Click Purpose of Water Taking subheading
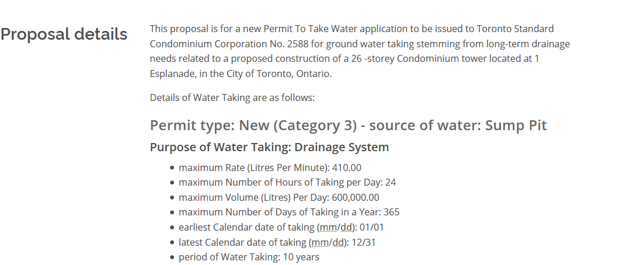This screenshot has height=265, width=644. pos(269,147)
